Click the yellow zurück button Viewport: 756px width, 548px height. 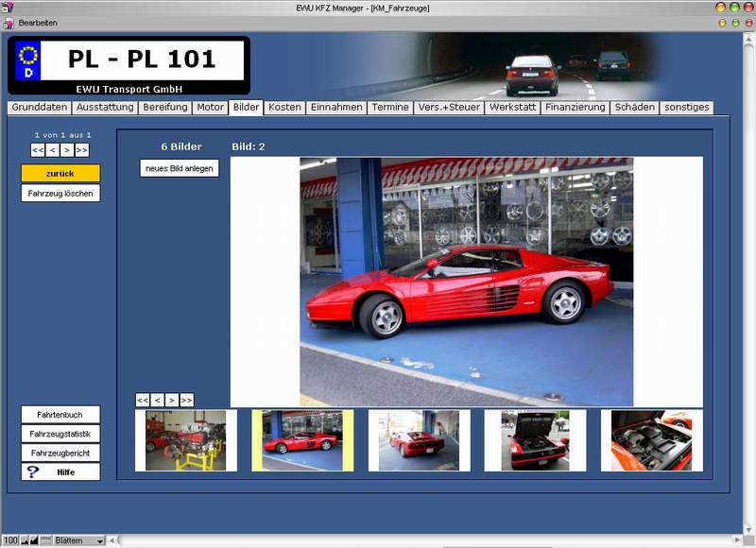coord(60,173)
